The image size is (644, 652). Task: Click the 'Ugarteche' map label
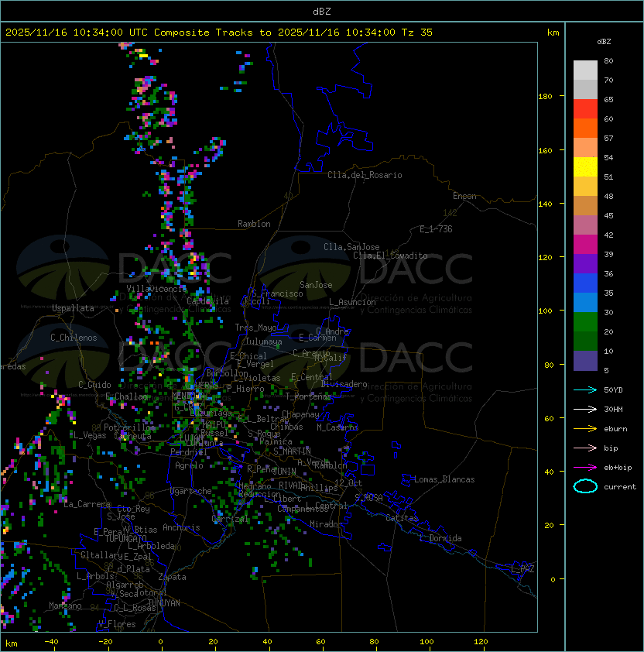(191, 491)
